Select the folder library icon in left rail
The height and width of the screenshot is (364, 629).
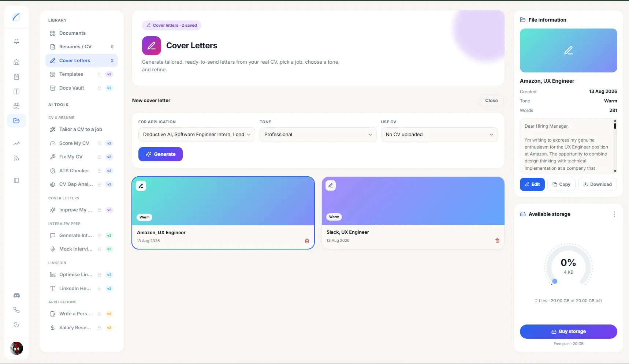click(x=16, y=121)
